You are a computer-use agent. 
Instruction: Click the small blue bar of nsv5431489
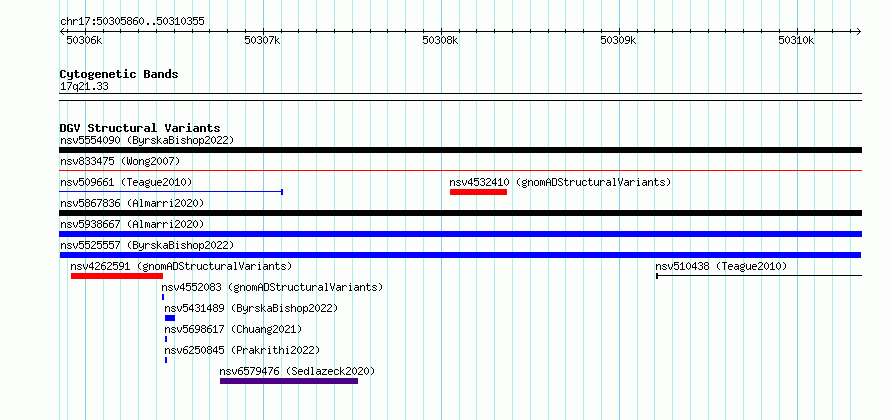pyautogui.click(x=170, y=318)
